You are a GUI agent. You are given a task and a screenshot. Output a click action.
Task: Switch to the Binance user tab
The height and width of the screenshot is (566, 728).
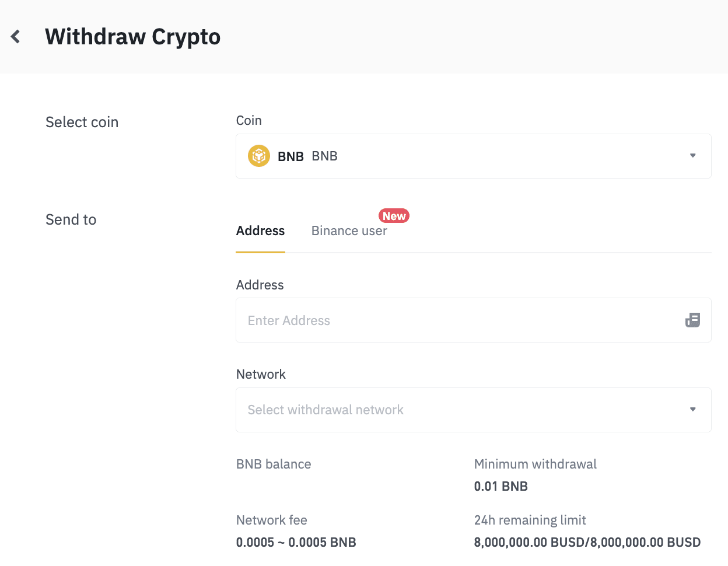tap(349, 231)
